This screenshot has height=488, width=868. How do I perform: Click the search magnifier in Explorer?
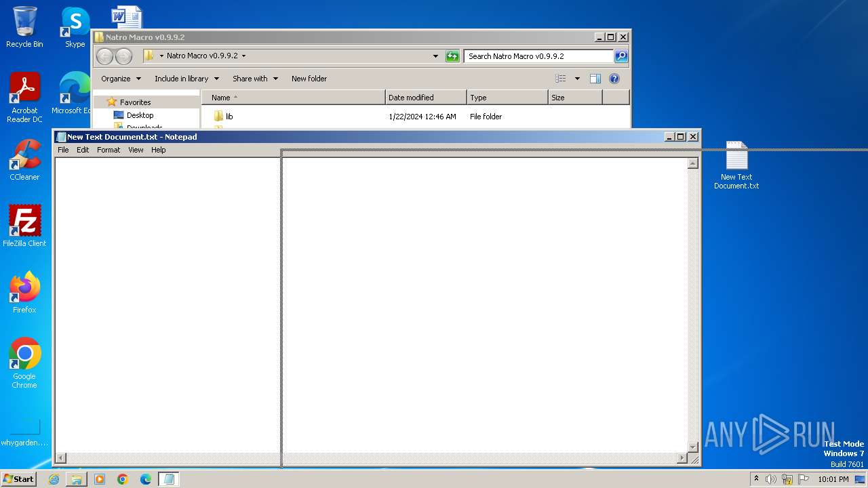621,56
